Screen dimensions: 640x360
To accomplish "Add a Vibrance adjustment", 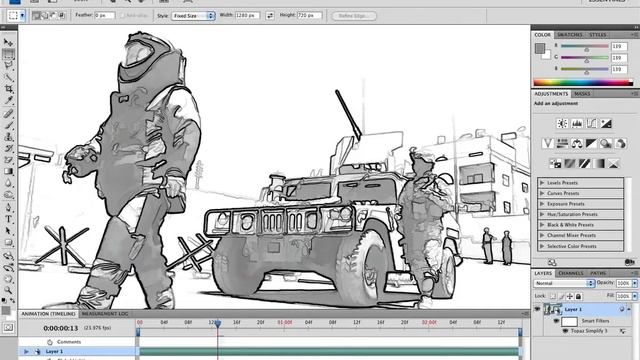I will [548, 143].
